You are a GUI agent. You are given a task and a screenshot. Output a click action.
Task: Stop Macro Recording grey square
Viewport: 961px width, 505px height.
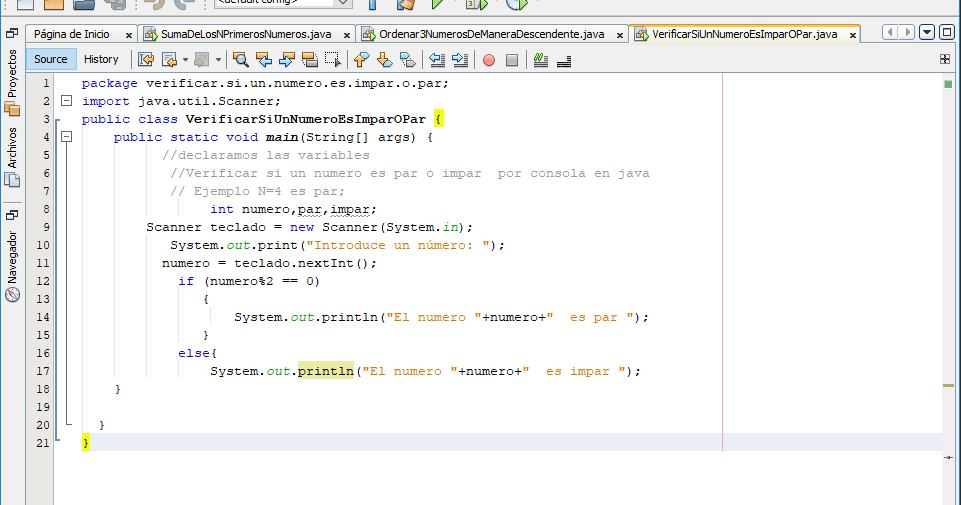[512, 60]
